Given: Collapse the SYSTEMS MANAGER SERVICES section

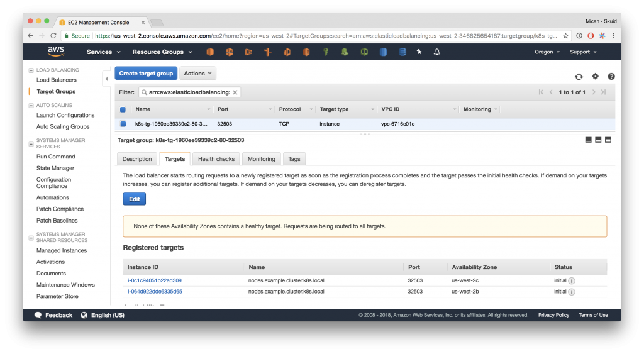Looking at the screenshot, I should click(x=31, y=144).
